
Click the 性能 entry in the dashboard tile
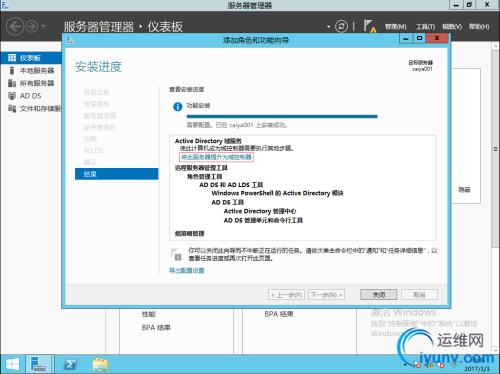[149, 314]
